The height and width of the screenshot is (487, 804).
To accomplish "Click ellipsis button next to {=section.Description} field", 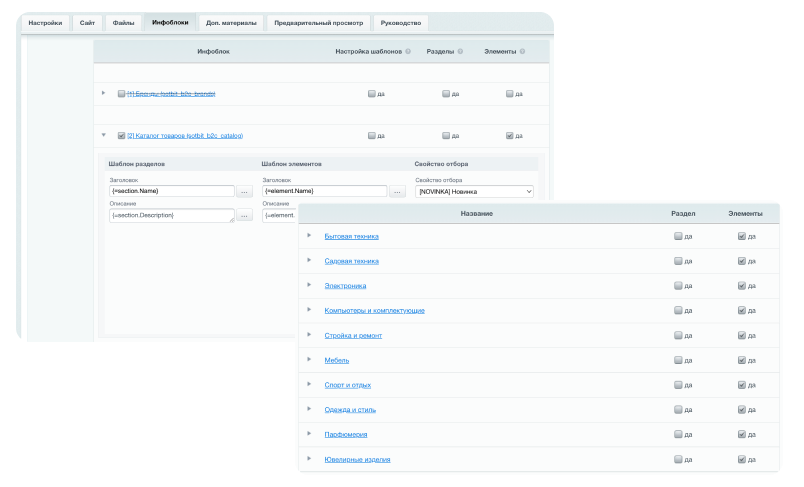I will 244,215.
